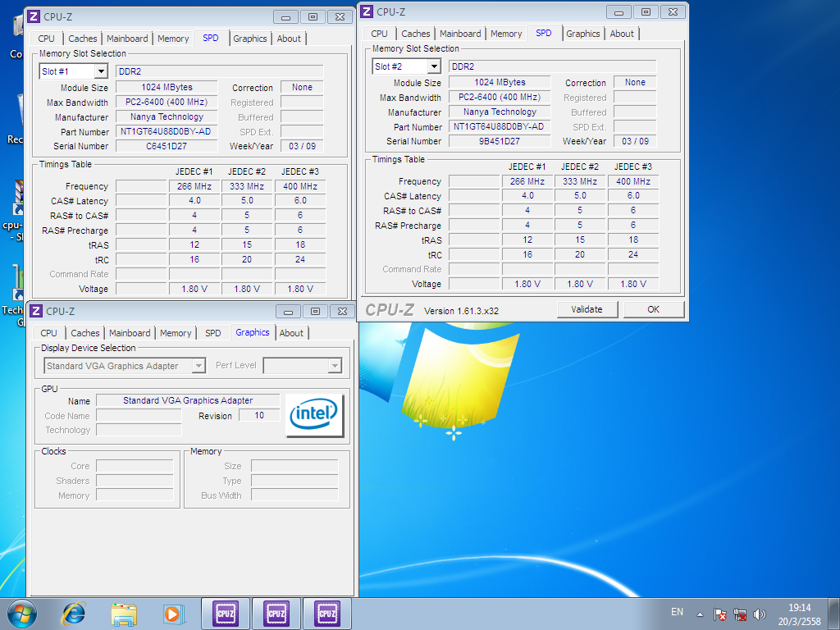840x630 pixels.
Task: Click Slot #2 Correction value None
Action: point(635,83)
